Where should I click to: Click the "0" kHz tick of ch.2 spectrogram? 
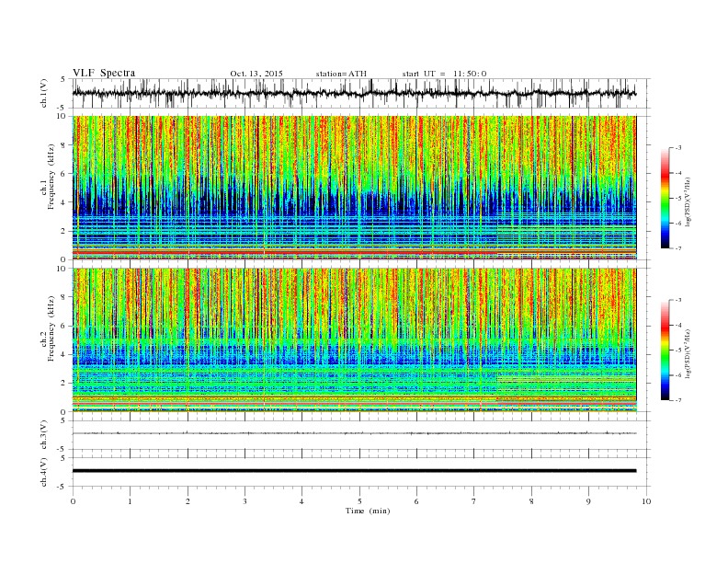[64, 411]
